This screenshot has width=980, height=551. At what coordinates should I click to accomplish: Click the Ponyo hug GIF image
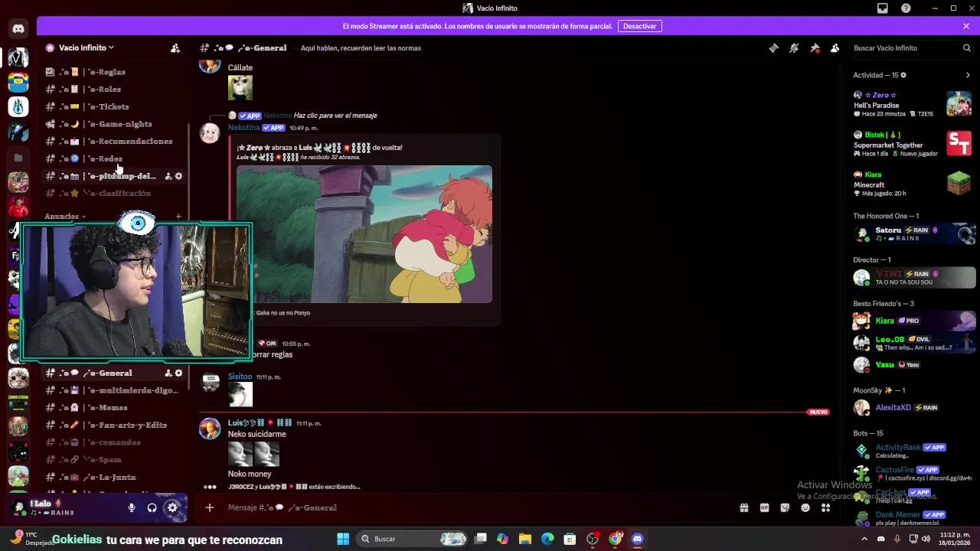pyautogui.click(x=364, y=234)
